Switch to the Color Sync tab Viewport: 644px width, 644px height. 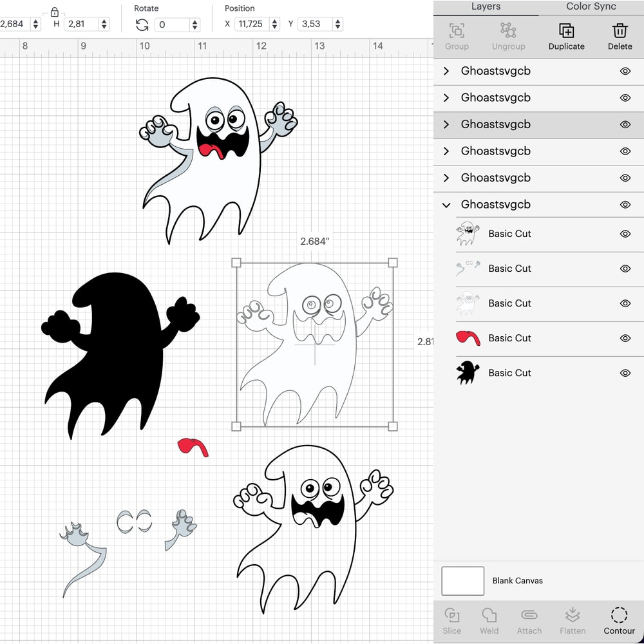(x=591, y=6)
